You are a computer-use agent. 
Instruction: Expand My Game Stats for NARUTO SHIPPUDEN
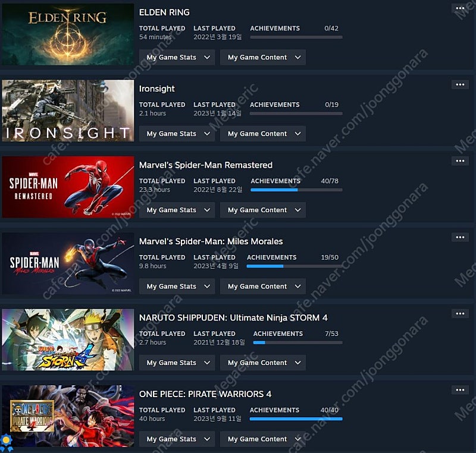click(177, 363)
